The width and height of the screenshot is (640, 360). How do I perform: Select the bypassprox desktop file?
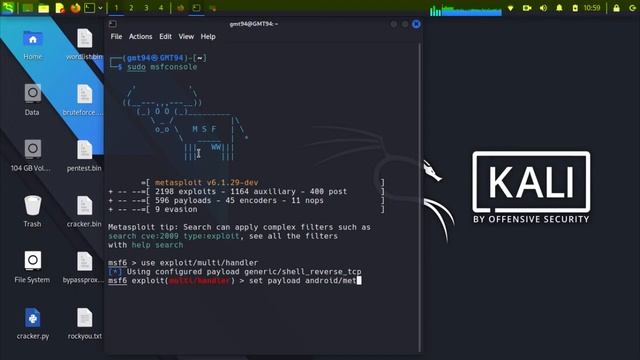(84, 267)
